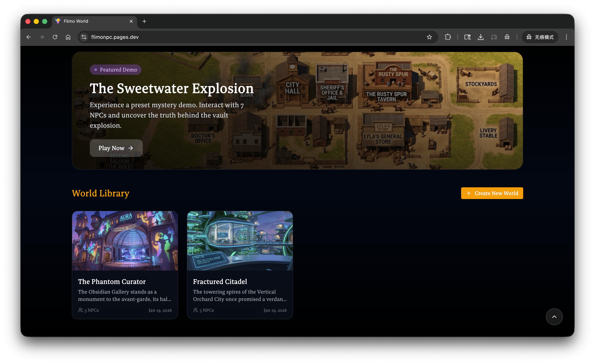Click Create New World button

[x=492, y=193]
